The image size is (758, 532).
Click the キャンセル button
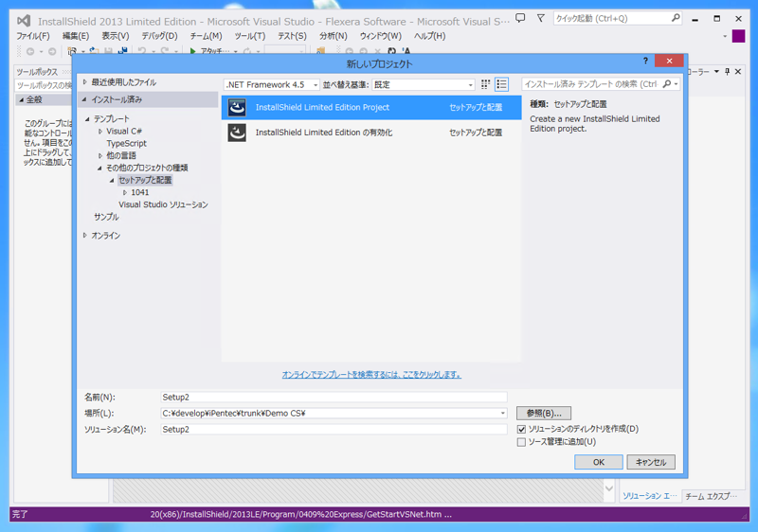651,462
